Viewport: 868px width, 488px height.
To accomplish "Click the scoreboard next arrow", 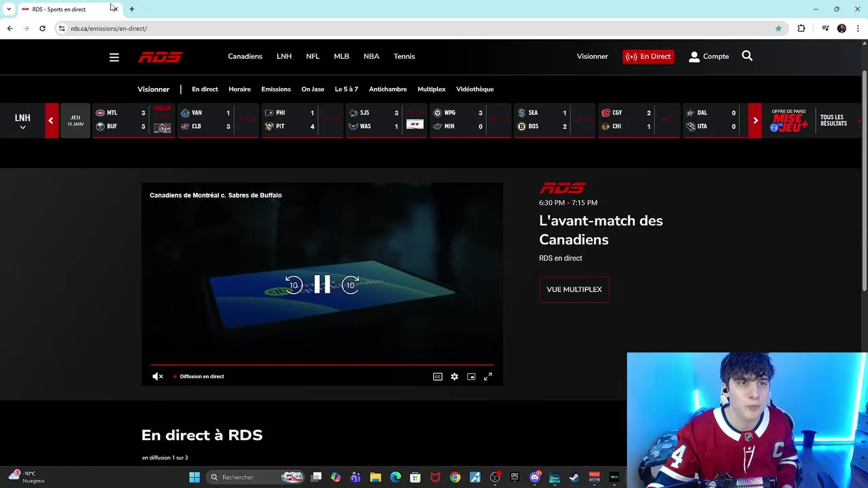I will [x=755, y=121].
